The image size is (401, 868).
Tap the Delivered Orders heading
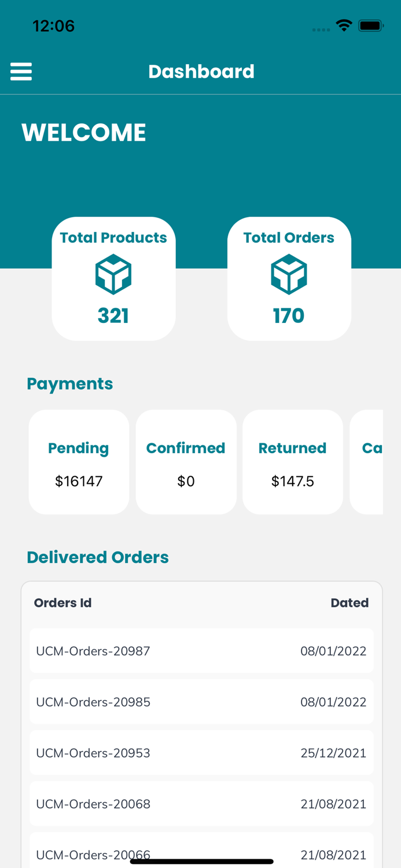pyautogui.click(x=98, y=557)
